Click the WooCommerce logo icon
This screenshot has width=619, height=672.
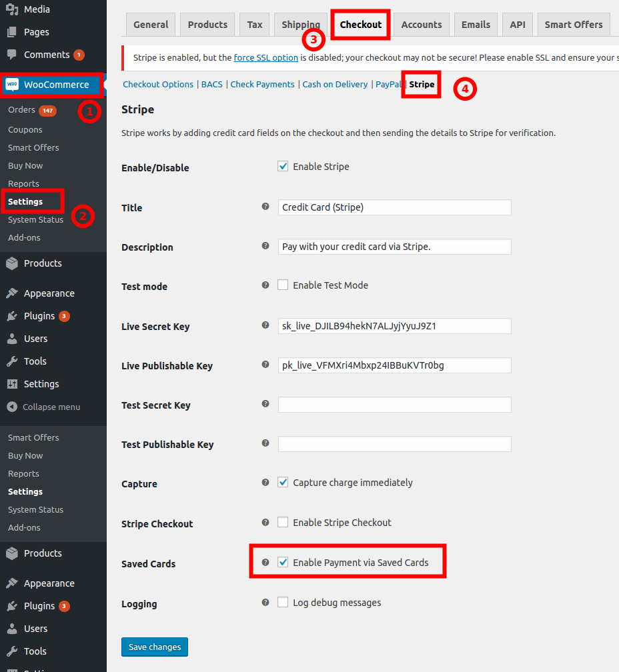(x=12, y=85)
